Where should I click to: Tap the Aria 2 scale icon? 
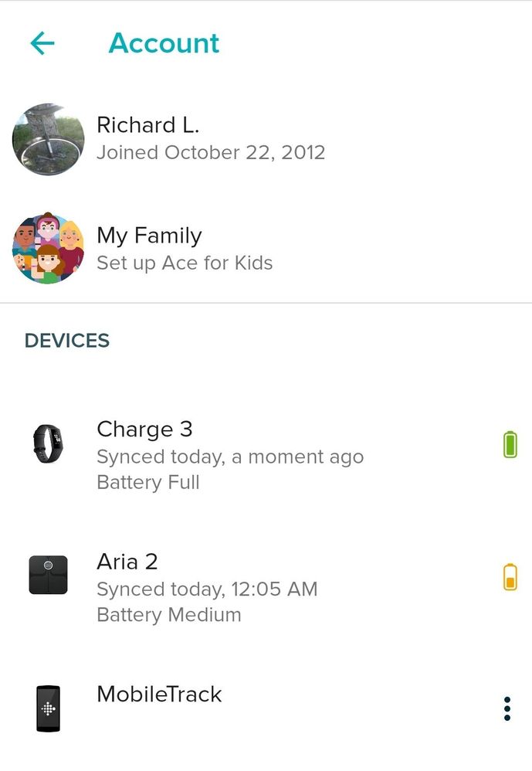pyautogui.click(x=48, y=575)
